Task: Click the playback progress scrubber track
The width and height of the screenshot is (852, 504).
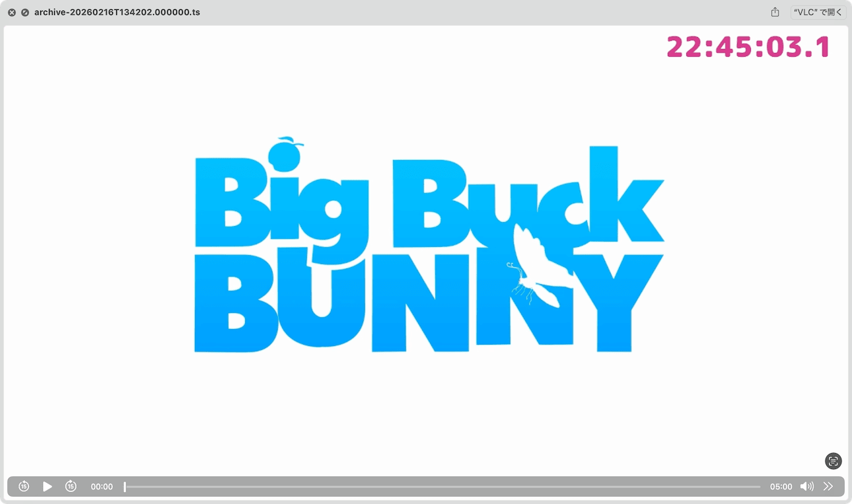Action: pos(442,487)
